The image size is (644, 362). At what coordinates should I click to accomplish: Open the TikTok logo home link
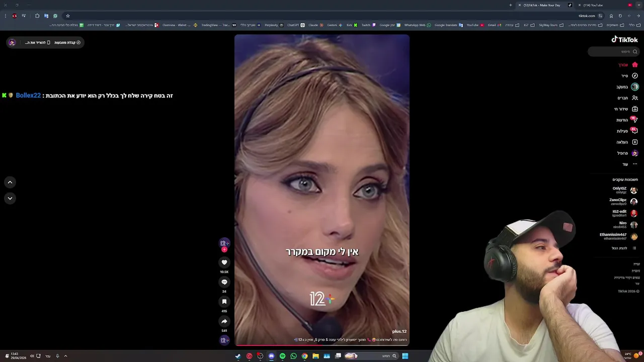pos(624,40)
